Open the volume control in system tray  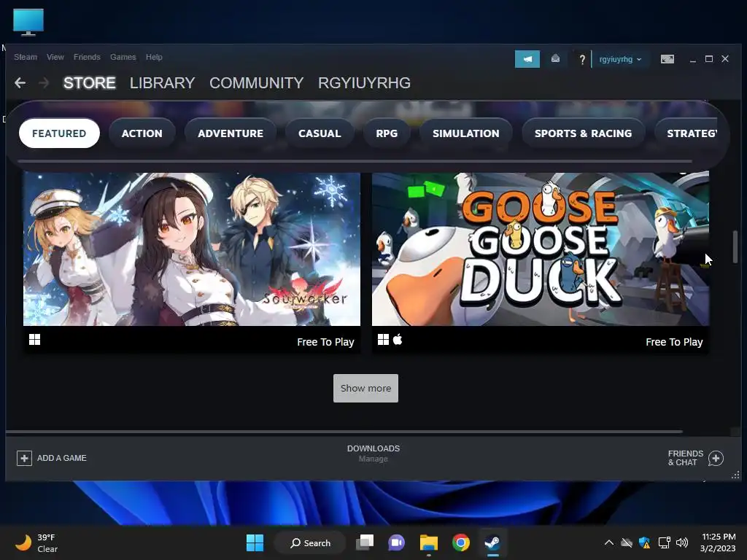[x=682, y=542]
